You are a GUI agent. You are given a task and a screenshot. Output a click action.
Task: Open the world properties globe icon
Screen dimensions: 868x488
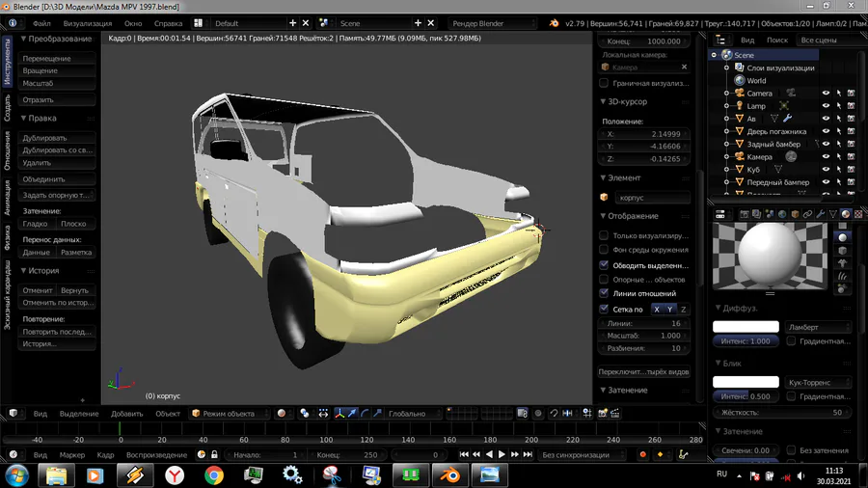point(782,214)
